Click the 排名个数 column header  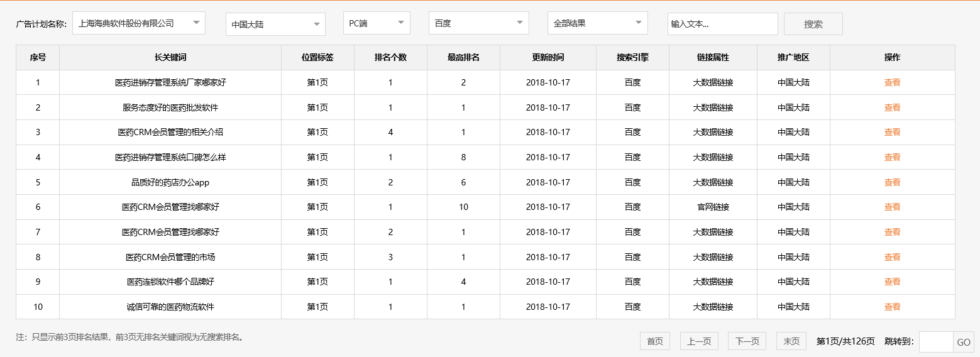click(x=390, y=57)
